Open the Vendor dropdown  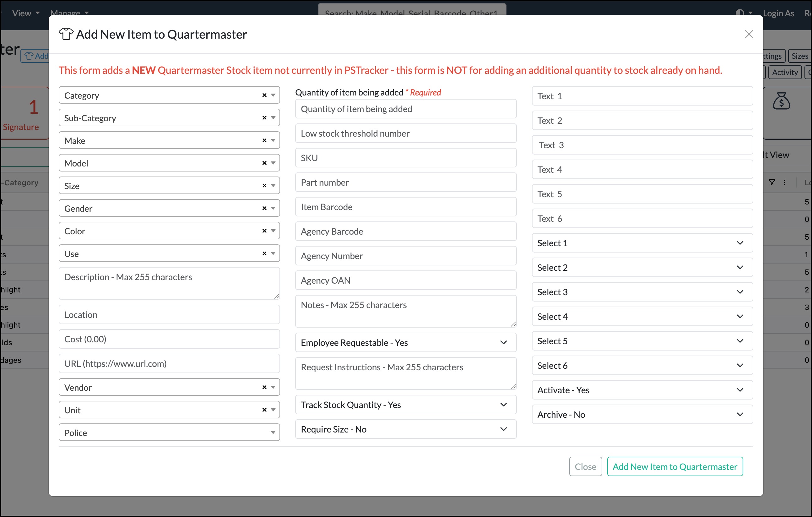click(169, 387)
